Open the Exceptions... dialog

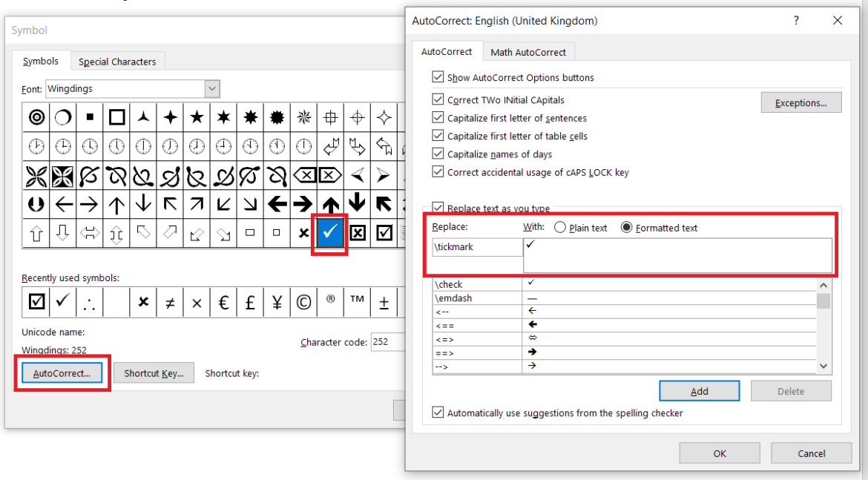pyautogui.click(x=801, y=103)
